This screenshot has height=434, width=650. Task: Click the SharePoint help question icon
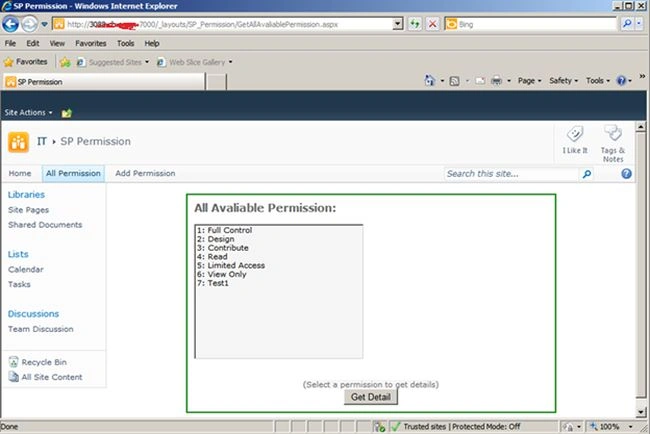[626, 174]
